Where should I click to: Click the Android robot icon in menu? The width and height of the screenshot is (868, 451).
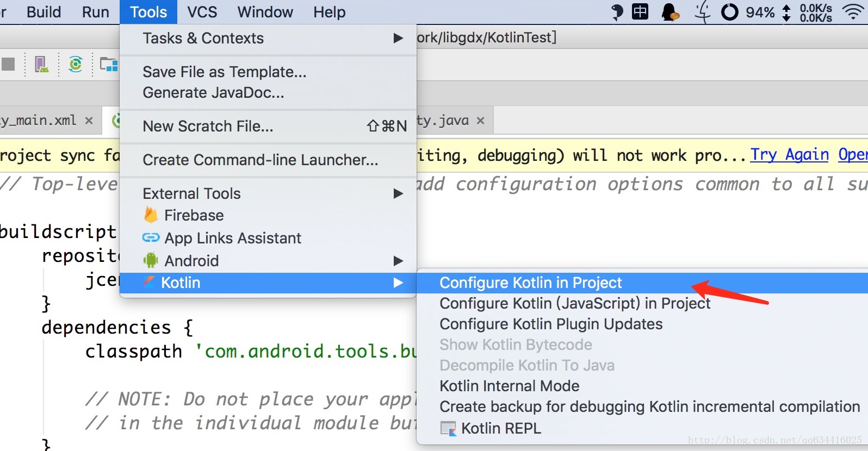tap(151, 260)
